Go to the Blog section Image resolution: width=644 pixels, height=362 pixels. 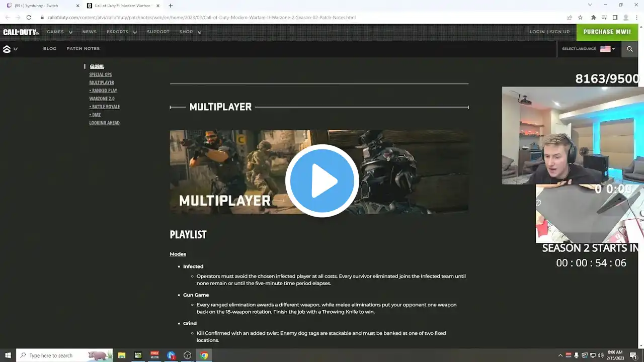[x=50, y=49]
